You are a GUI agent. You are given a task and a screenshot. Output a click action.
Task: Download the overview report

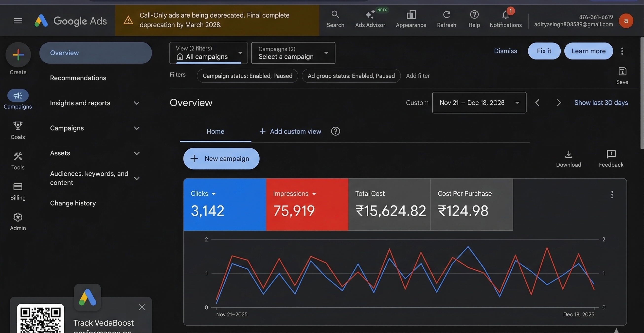tap(569, 158)
